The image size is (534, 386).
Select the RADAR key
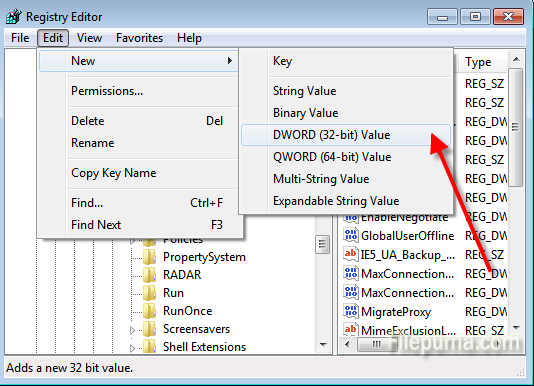pos(182,275)
